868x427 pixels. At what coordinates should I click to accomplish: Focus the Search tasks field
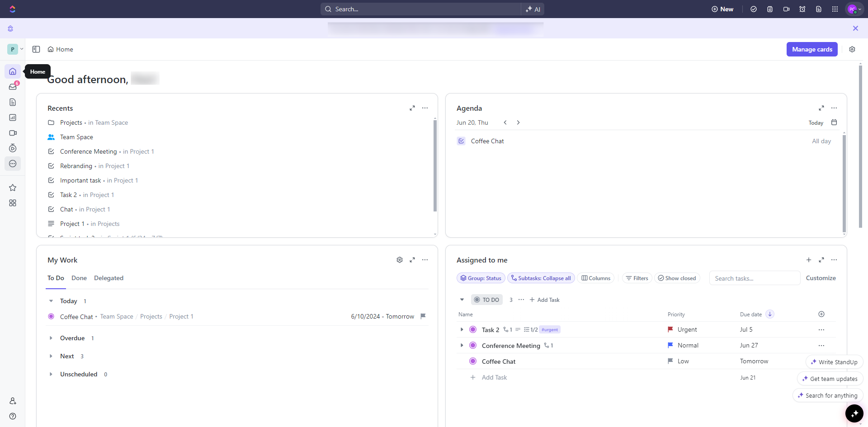755,278
